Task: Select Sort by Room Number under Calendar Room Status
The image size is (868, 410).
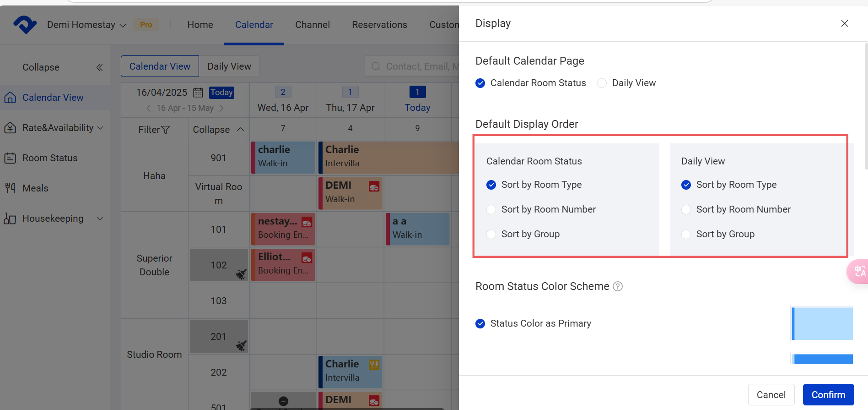Action: tap(491, 209)
